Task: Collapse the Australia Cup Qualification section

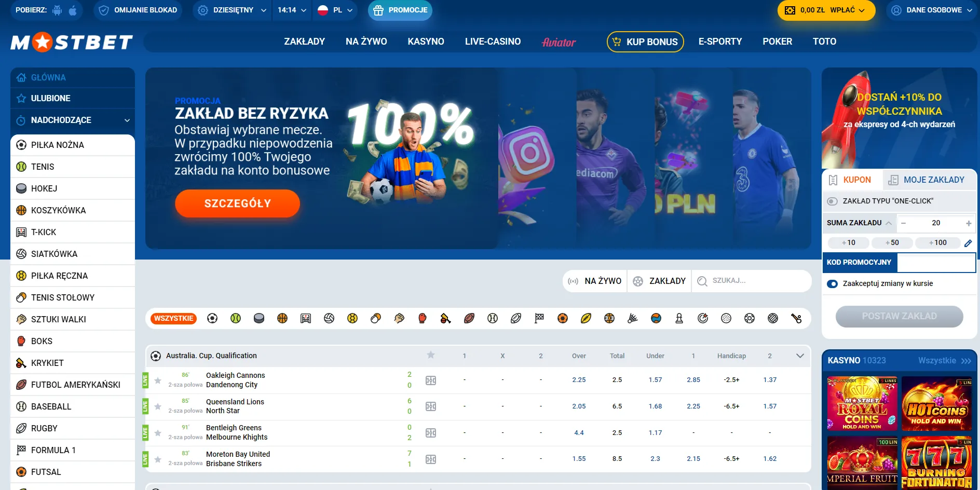Action: click(x=800, y=356)
